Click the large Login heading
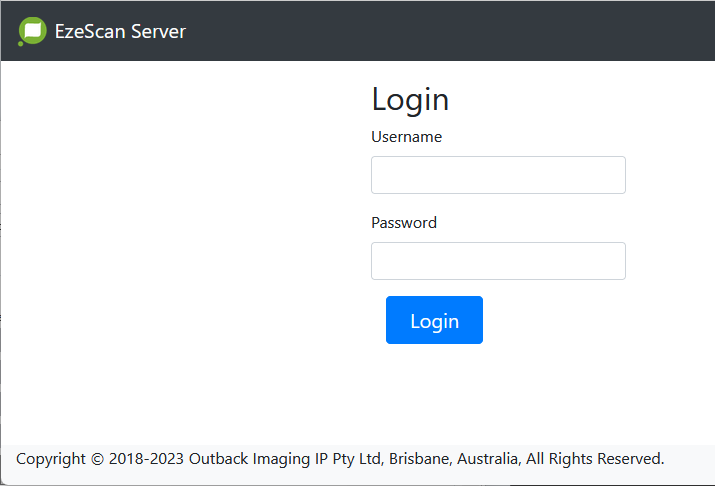This screenshot has height=487, width=715. click(x=410, y=100)
